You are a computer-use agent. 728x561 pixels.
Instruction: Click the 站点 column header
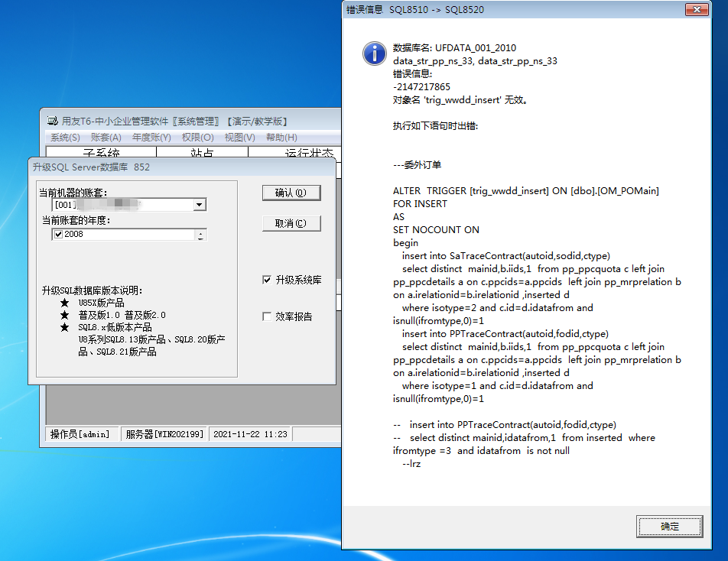pos(202,153)
